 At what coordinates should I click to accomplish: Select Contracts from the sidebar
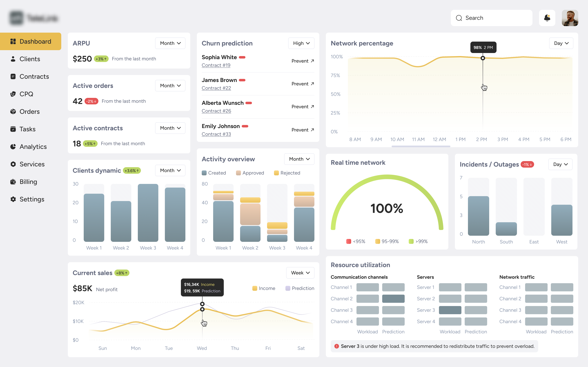pos(34,76)
